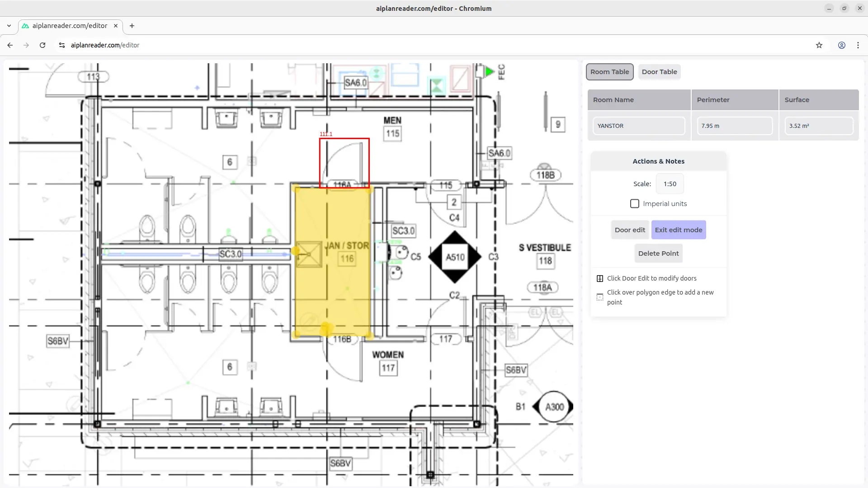Expand the tab search dropdown arrow

point(9,26)
